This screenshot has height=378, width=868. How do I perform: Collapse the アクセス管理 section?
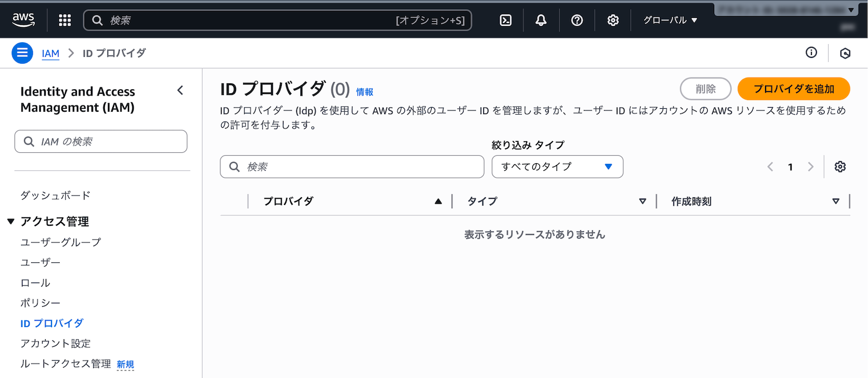pos(10,222)
